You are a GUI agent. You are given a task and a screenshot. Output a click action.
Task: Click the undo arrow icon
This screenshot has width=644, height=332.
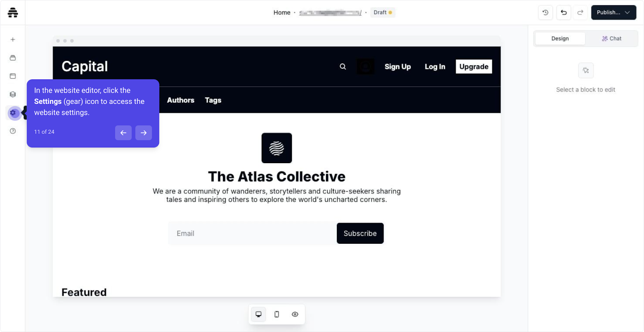[x=563, y=12]
